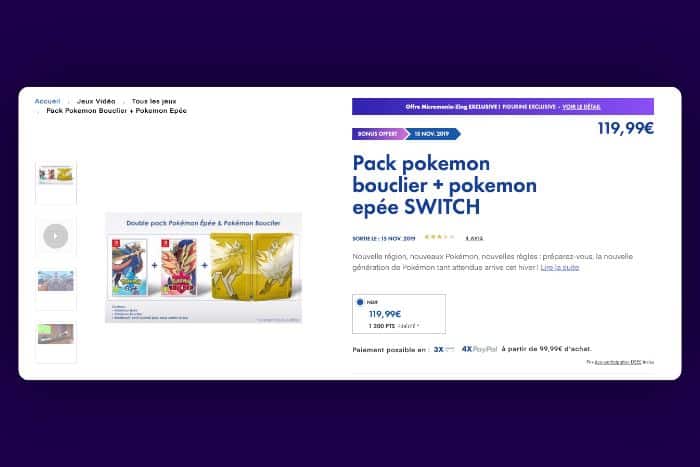
Task: Open the PEGI classification link
Action: [618, 362]
